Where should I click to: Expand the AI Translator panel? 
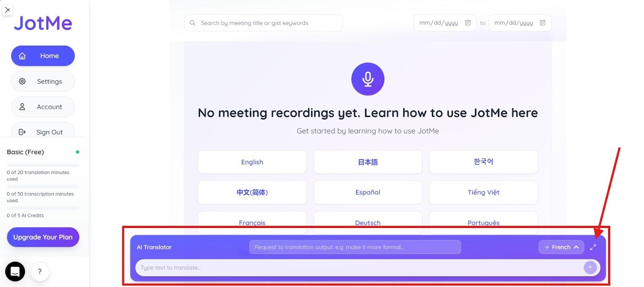point(593,247)
